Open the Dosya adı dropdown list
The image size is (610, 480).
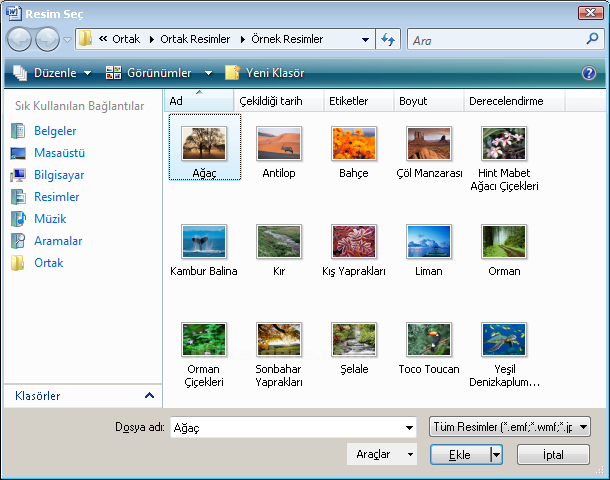click(x=409, y=427)
